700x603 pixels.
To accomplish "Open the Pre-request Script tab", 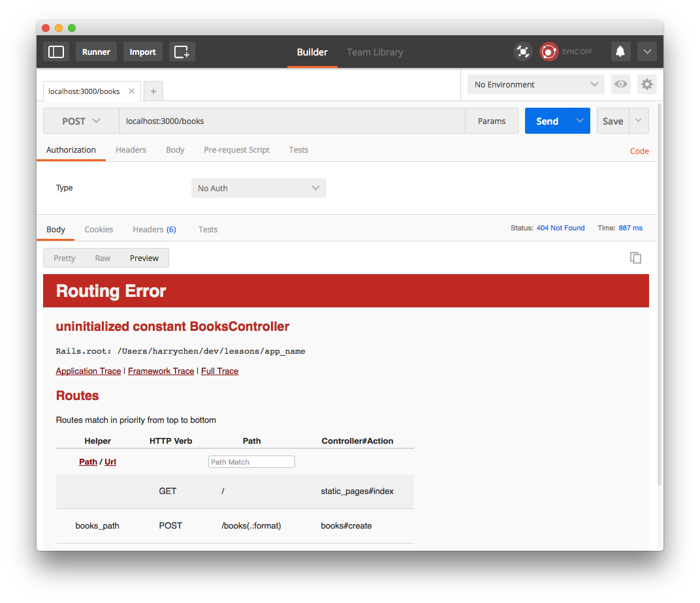I will pyautogui.click(x=236, y=149).
